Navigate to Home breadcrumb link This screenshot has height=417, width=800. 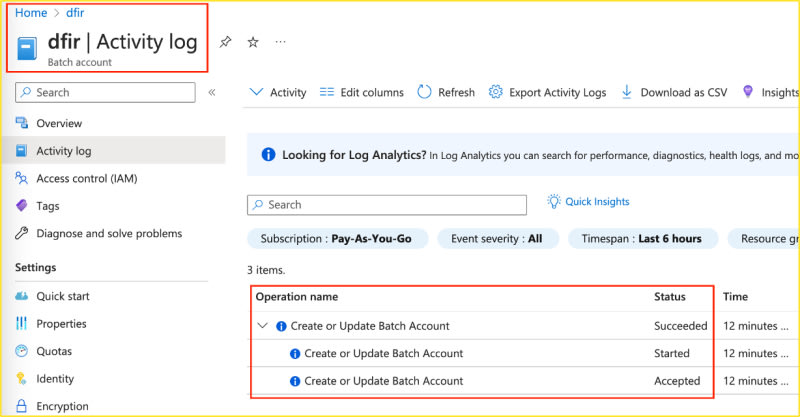(31, 13)
